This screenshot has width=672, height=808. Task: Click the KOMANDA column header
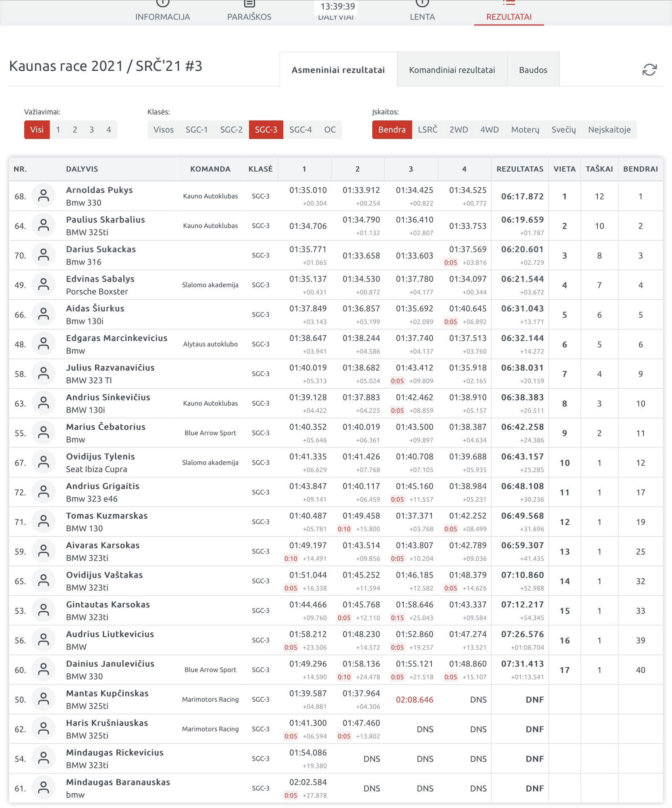(x=210, y=169)
